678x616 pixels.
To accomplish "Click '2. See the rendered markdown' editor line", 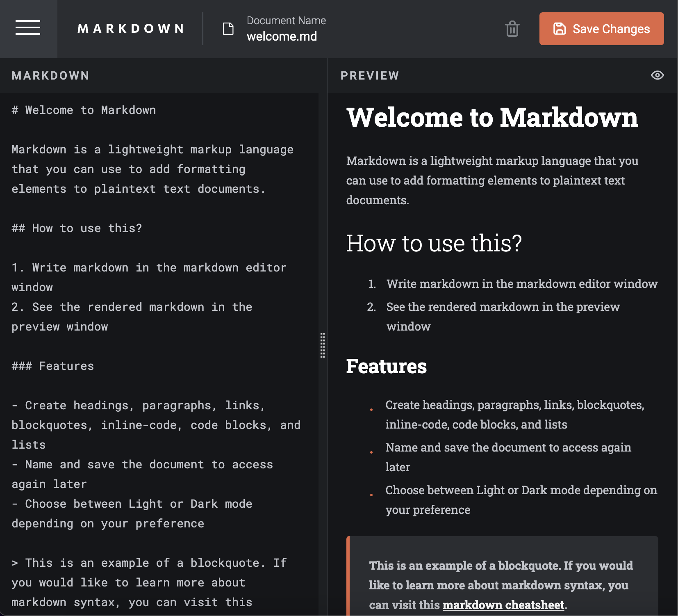I will tap(132, 317).
